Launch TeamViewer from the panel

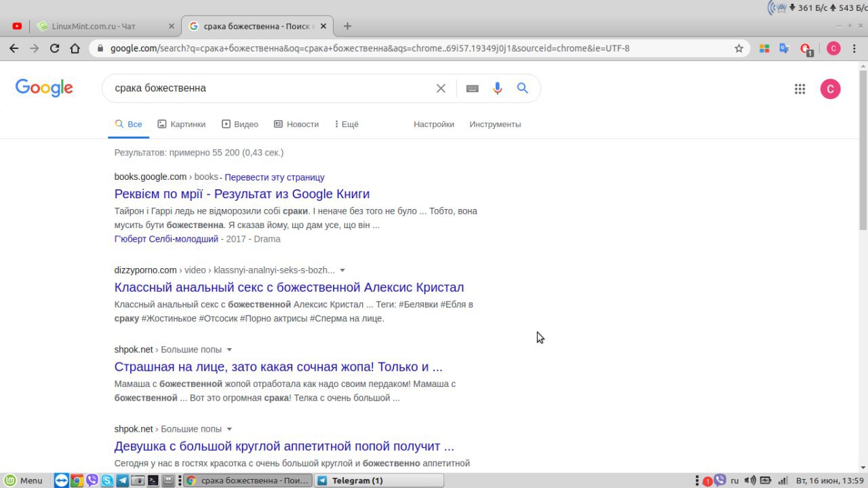click(61, 481)
